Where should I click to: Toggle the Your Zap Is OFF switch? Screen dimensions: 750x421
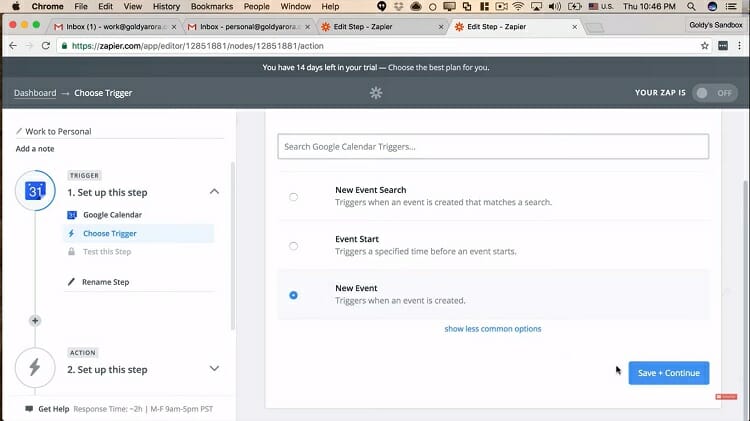coord(715,93)
